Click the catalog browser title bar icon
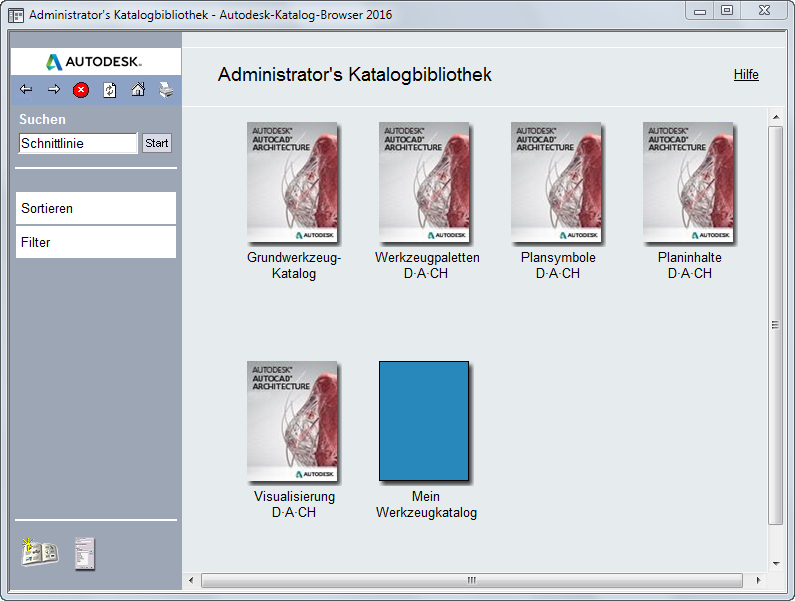 [x=16, y=15]
